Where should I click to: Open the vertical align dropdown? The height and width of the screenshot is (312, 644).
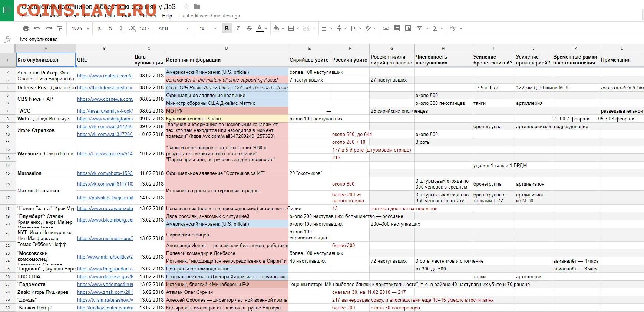click(x=341, y=28)
